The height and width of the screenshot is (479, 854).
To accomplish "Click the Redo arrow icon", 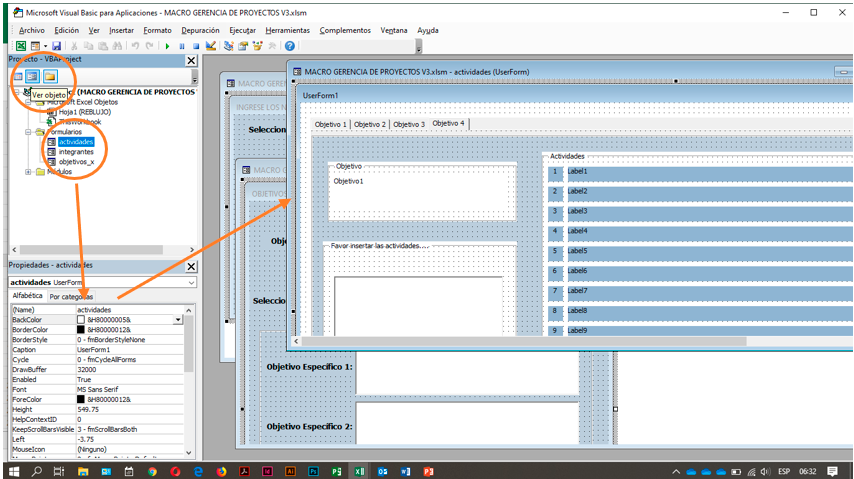I will point(149,46).
